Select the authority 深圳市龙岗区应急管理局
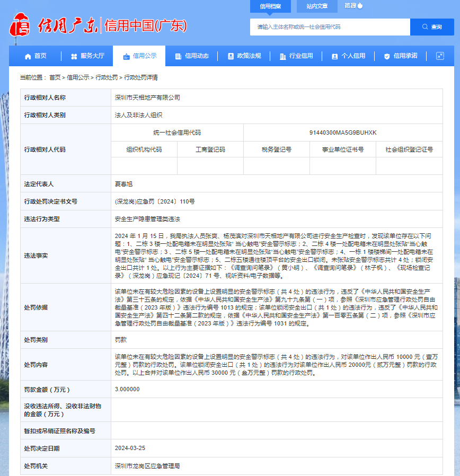 coord(147,466)
